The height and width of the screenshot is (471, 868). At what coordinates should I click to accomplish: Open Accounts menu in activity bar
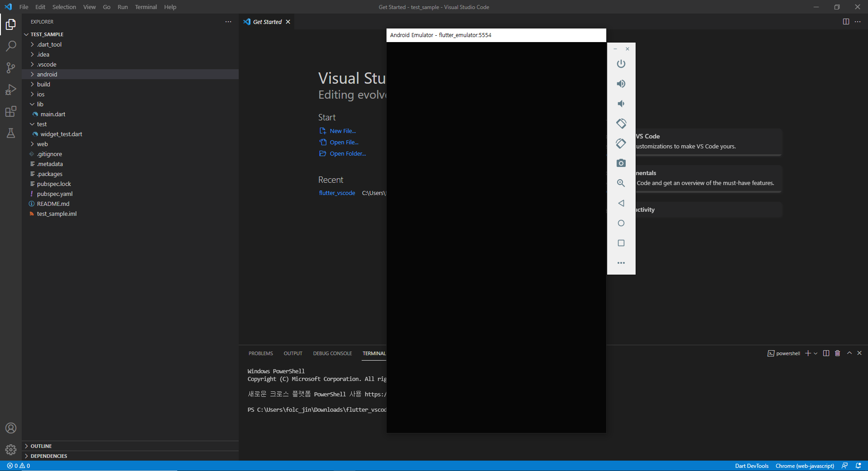point(11,428)
